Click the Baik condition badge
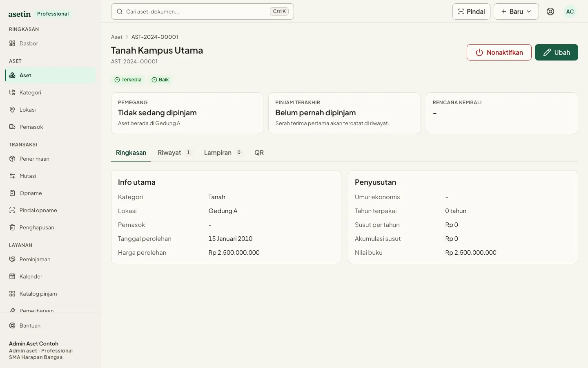 coord(160,80)
